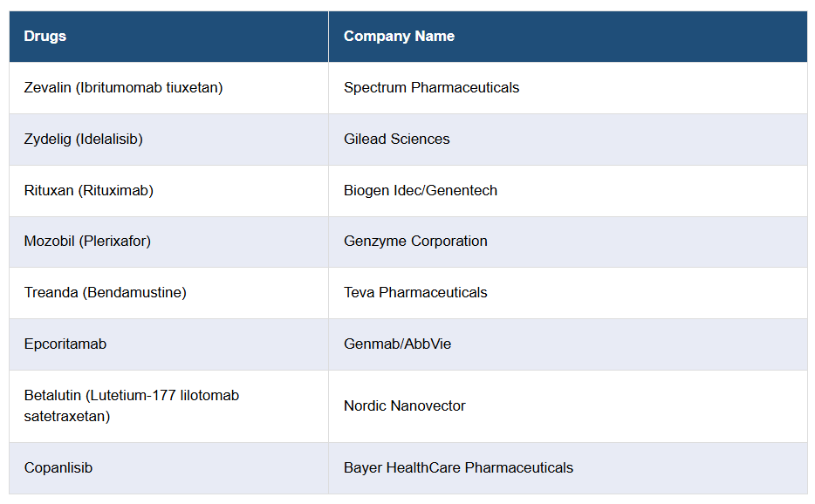Viewport: 815px width, 504px height.
Task: Click the word satetraxetan in Betalutin entry
Action: click(x=67, y=417)
